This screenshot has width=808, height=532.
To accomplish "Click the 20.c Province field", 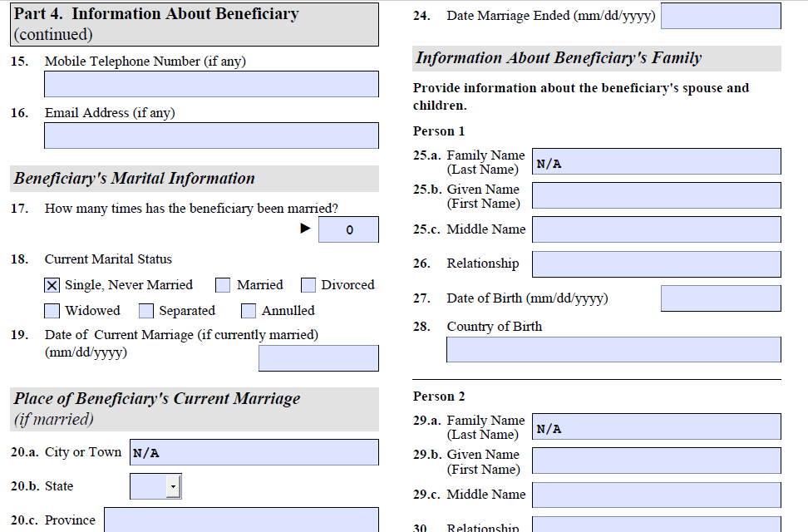I will tap(241, 520).
